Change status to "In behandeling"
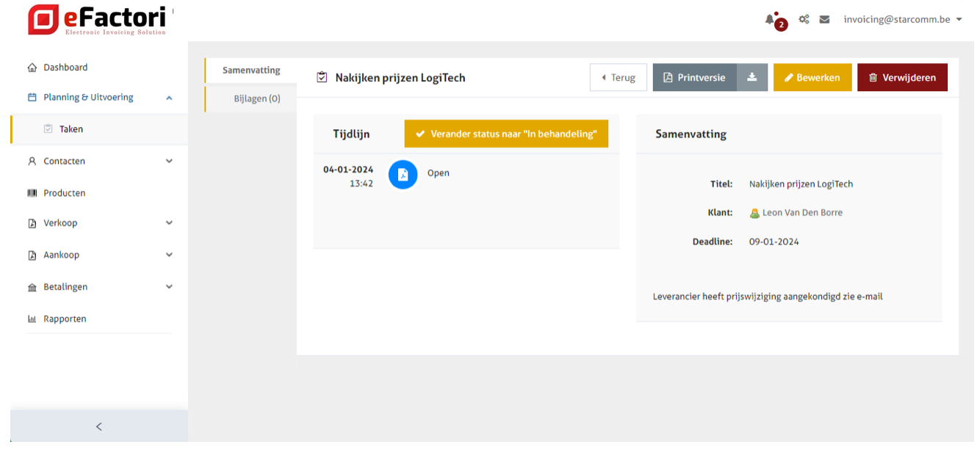This screenshot has height=450, width=980. click(x=506, y=134)
